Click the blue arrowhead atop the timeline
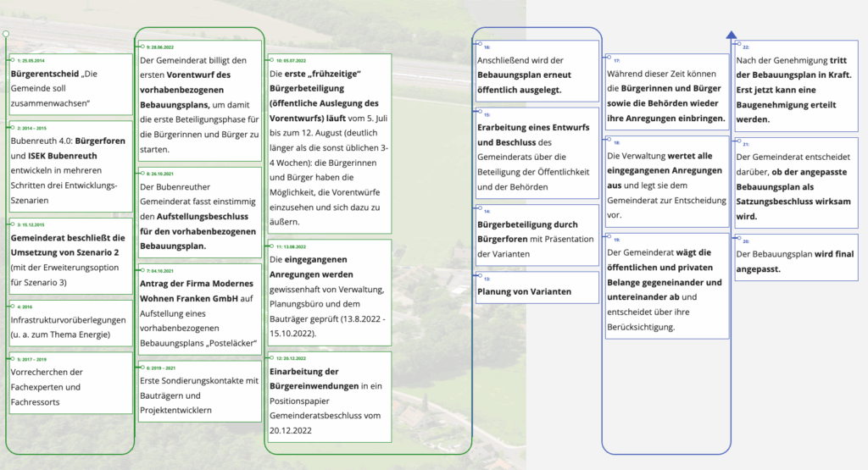The width and height of the screenshot is (868, 470). 731,35
